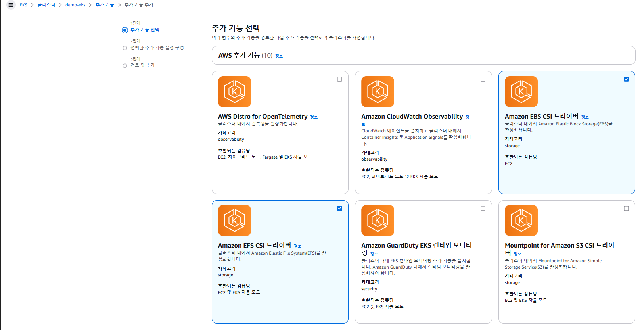Open the 클러스터 breadcrumb link

pos(46,5)
